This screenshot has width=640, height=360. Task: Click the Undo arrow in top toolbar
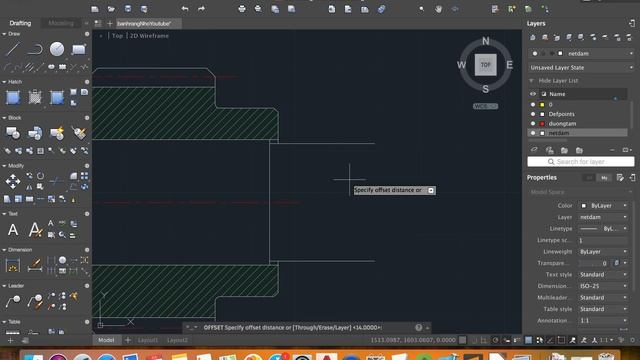click(x=185, y=9)
